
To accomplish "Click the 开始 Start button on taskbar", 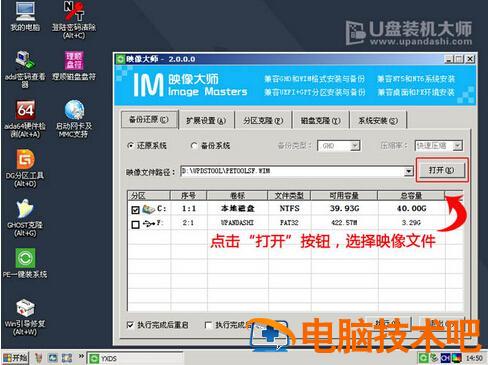I will (x=15, y=358).
